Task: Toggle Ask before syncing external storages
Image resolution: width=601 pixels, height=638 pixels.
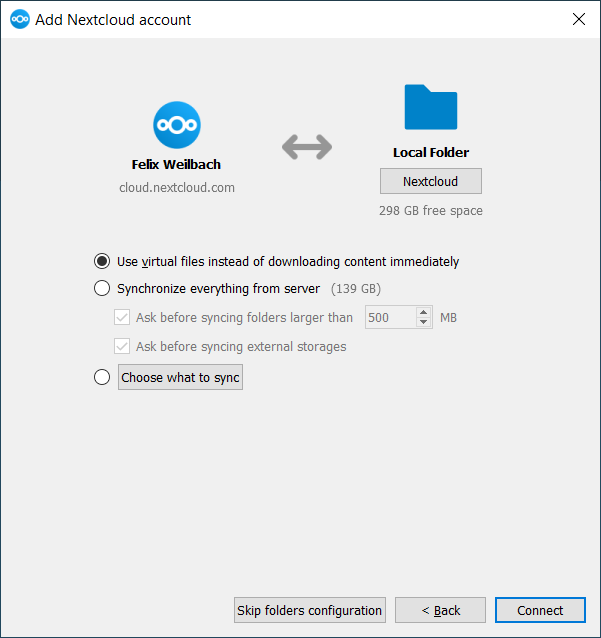Action: [123, 346]
